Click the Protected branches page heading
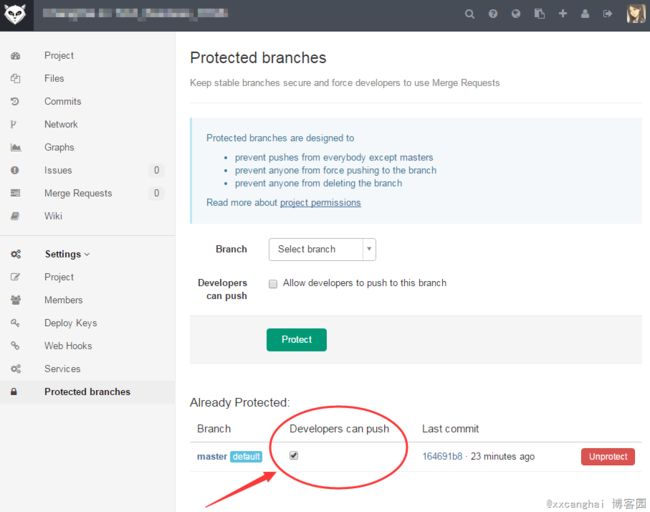The height and width of the screenshot is (512, 650). pyautogui.click(x=258, y=58)
